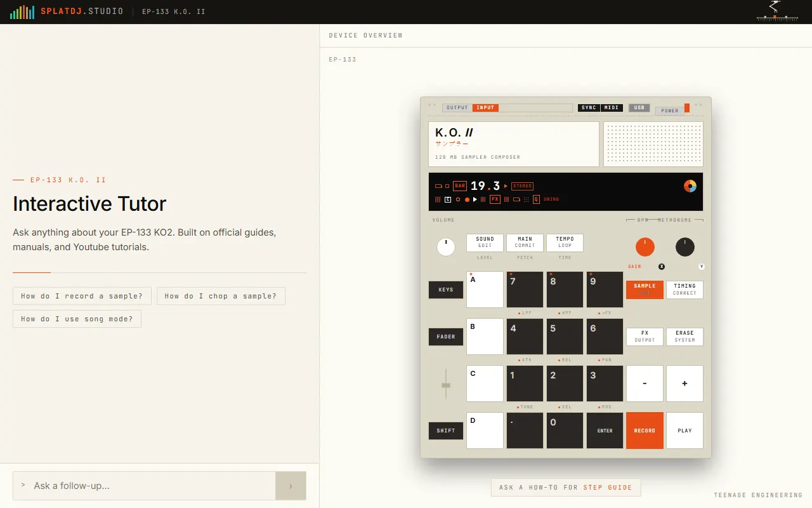Click the TEMPO LOOP button
The height and width of the screenshot is (508, 812).
[565, 243]
